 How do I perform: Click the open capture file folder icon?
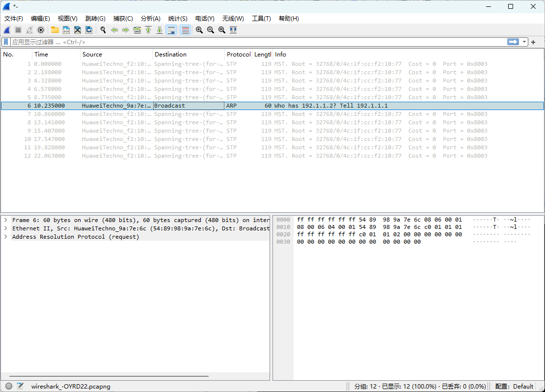coord(54,30)
